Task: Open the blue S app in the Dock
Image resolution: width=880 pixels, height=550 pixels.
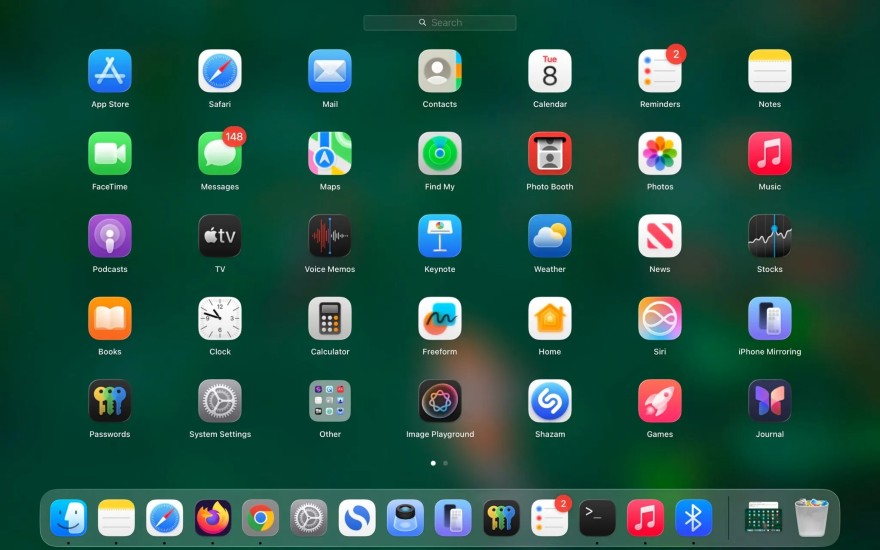Action: (357, 517)
